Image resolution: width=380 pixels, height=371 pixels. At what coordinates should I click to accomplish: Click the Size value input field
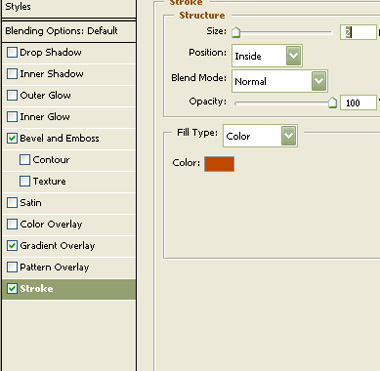point(358,32)
